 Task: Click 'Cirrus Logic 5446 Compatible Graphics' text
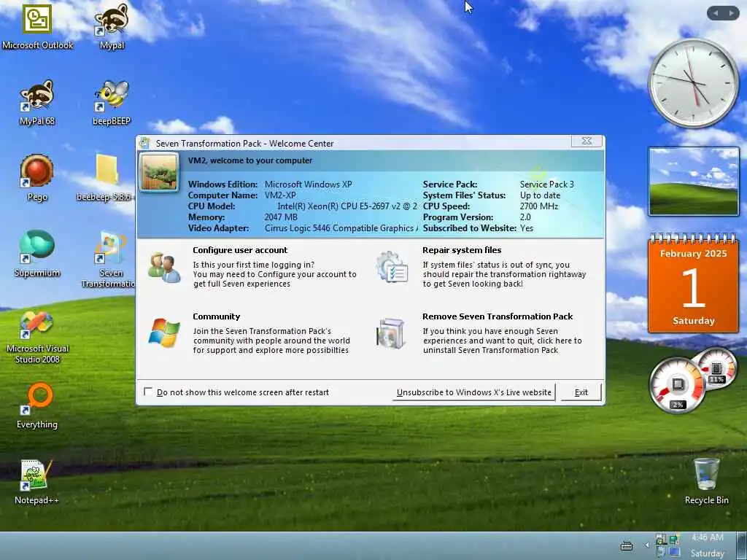341,228
